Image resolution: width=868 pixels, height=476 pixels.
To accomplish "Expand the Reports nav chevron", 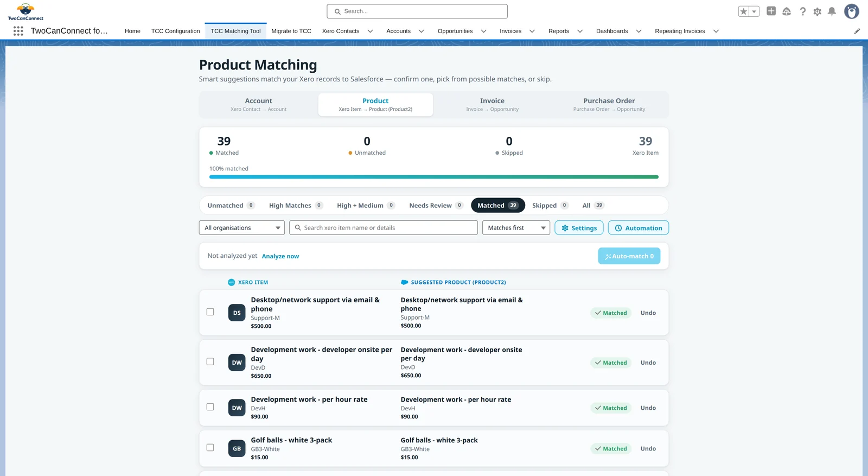I will 580,31.
